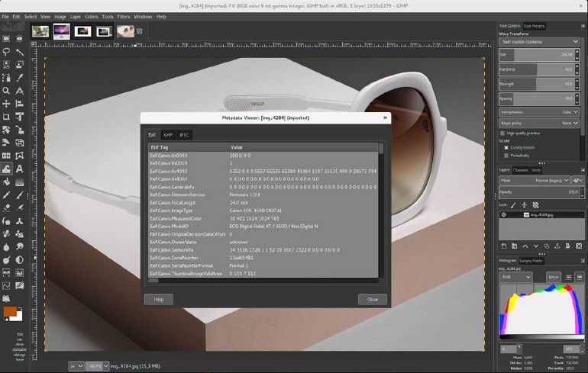This screenshot has height=373, width=588.
Task: Open the histogram RGB channel dropdown
Action: pyautogui.click(x=515, y=277)
